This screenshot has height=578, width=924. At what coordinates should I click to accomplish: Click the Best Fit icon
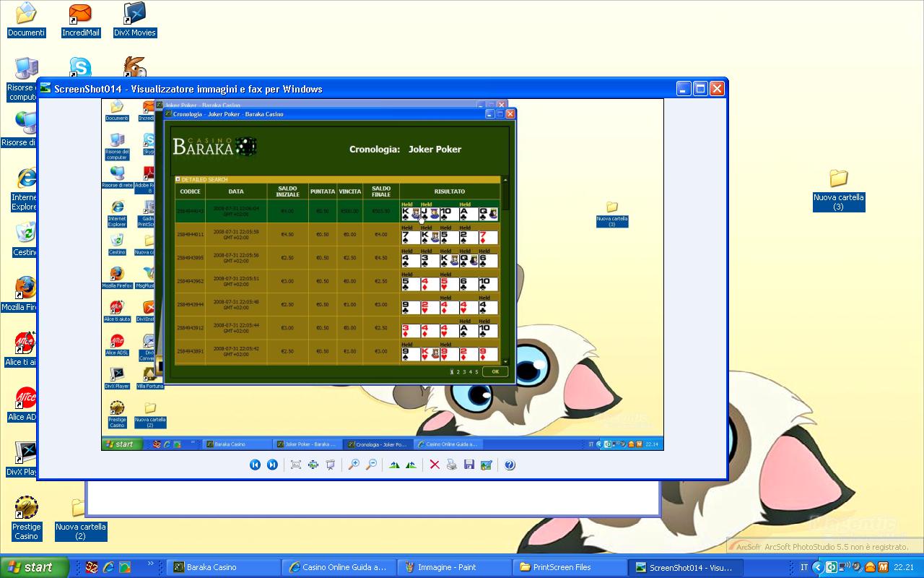[x=296, y=465]
